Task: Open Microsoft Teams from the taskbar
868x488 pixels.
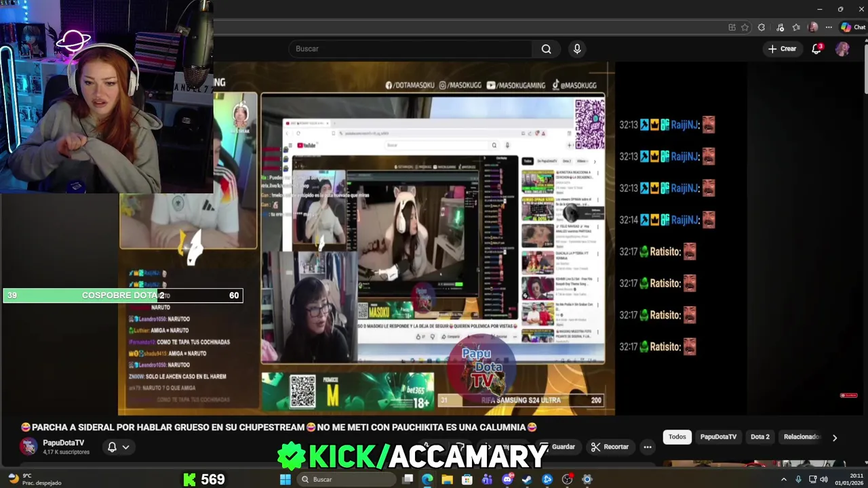Action: click(487, 479)
